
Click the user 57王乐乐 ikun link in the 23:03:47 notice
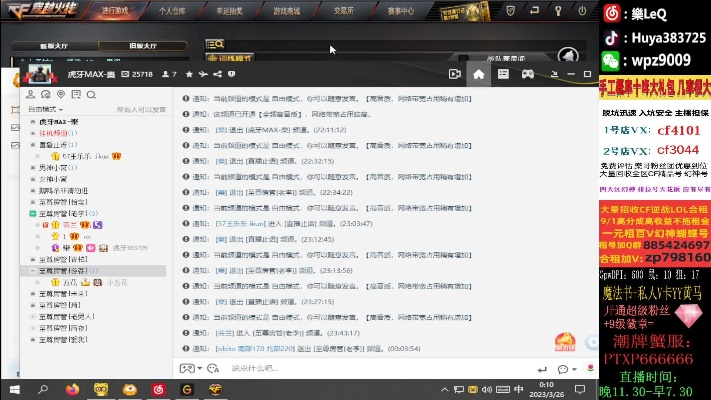point(241,224)
